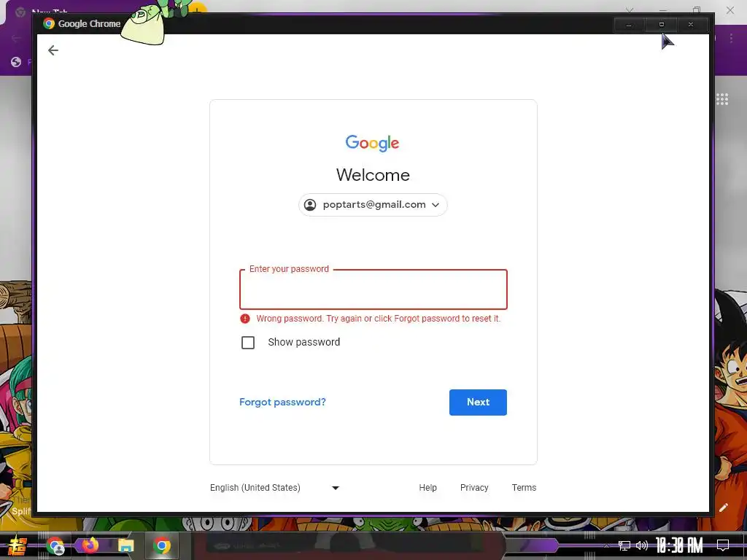Click the network icon in system tray
The width and height of the screenshot is (747, 560).
pos(624,545)
